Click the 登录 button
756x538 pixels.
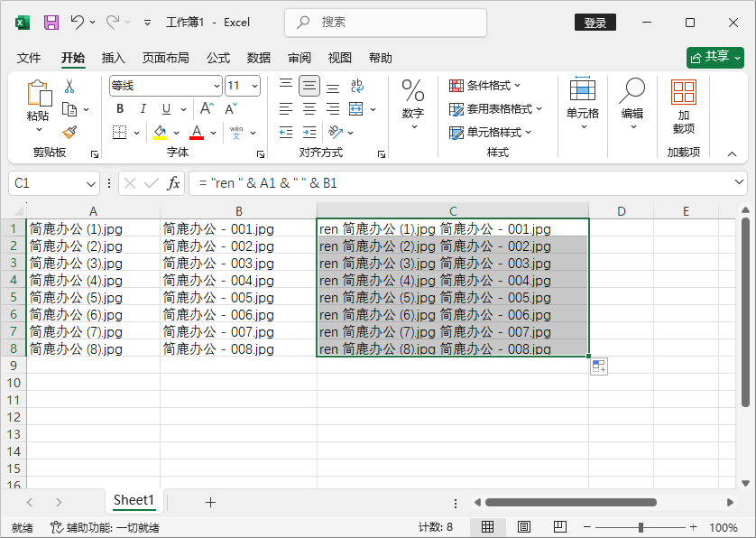click(x=595, y=23)
